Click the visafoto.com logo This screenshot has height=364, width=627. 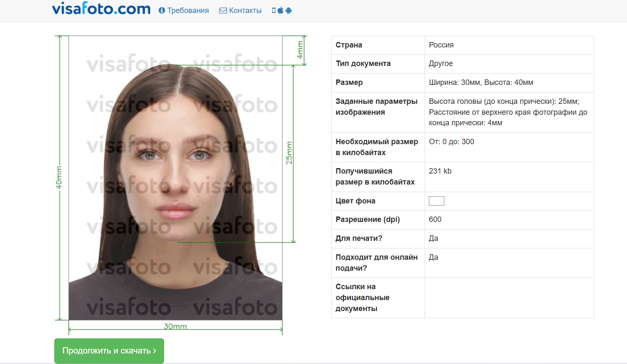pos(101,9)
